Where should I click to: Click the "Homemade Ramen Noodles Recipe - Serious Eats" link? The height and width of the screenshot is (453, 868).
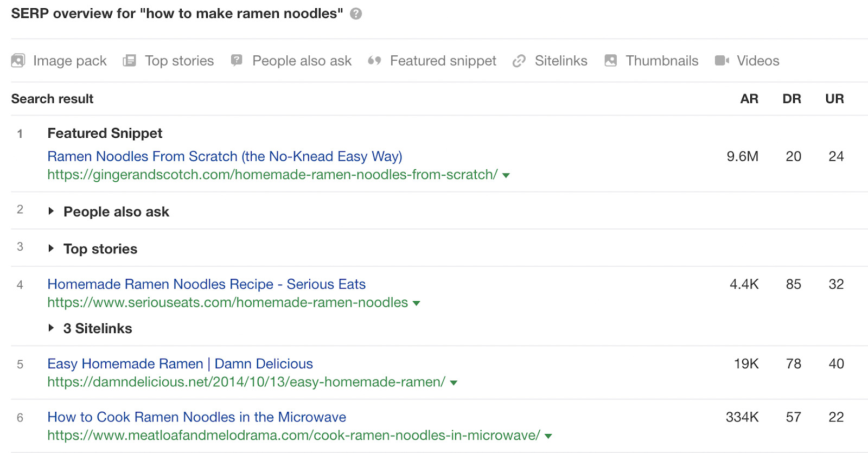206,284
